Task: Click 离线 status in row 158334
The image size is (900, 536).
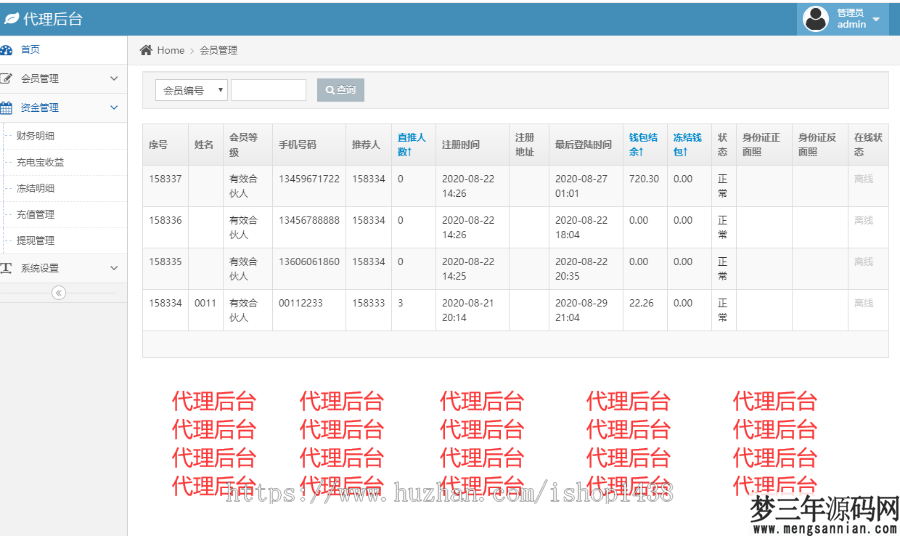Action: [x=863, y=303]
